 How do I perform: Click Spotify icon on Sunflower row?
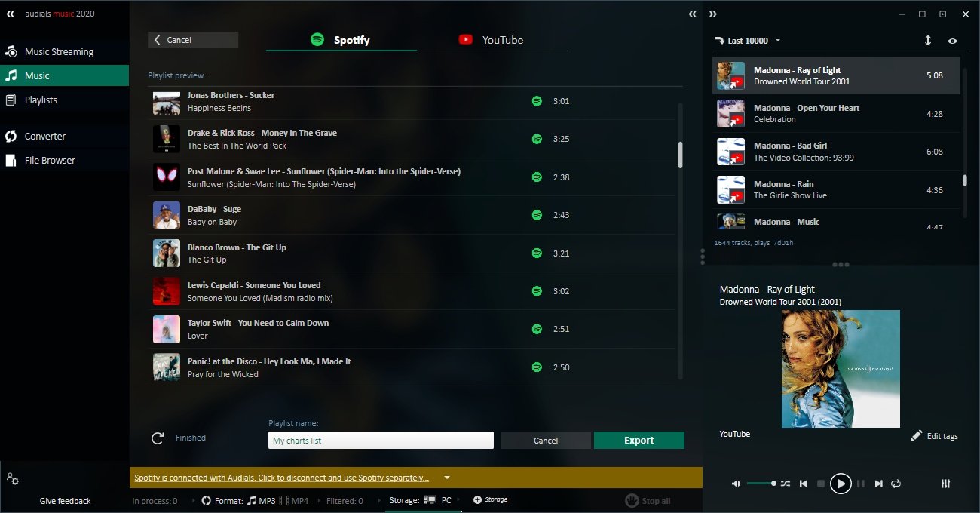tap(537, 177)
